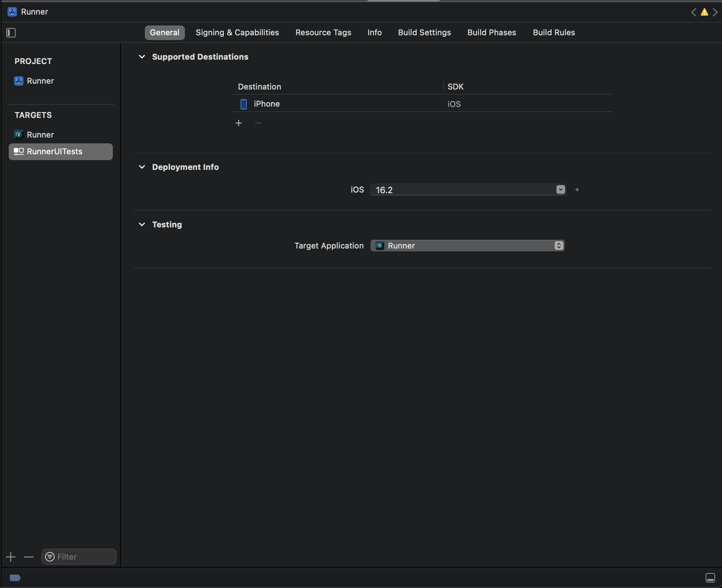Click the back navigation arrow top right

(694, 12)
